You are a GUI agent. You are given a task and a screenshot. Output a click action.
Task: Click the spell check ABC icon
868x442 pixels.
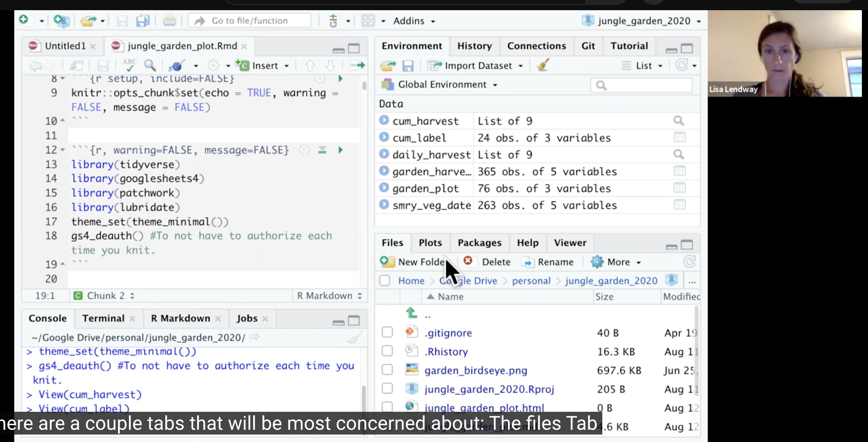(129, 65)
